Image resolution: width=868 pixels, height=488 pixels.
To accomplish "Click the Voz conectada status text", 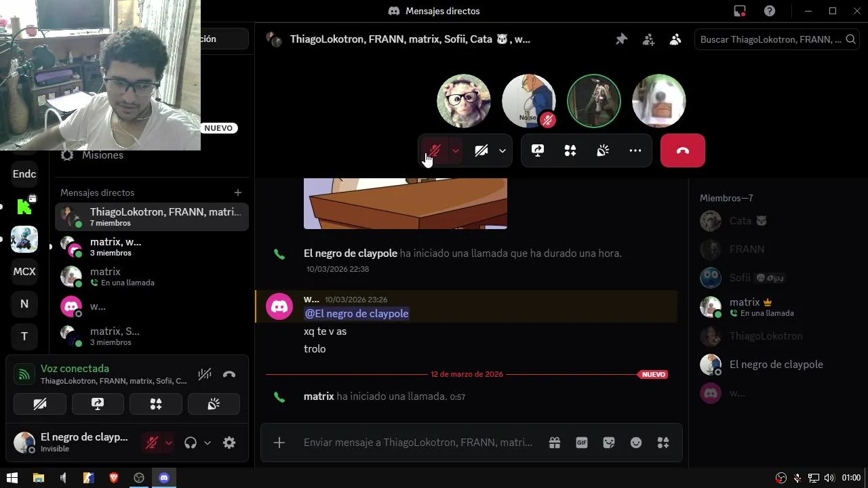I will pyautogui.click(x=75, y=369).
